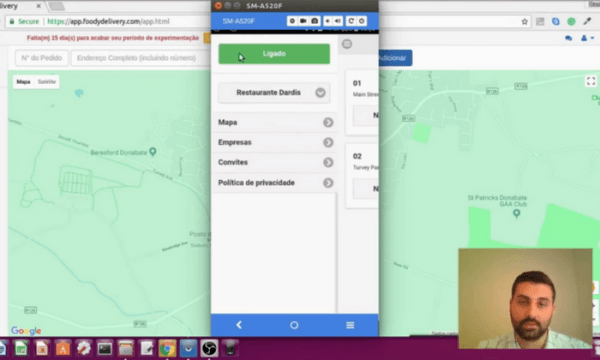The height and width of the screenshot is (360, 600).
Task: Click the round menu icon above order list
Action: click(347, 44)
